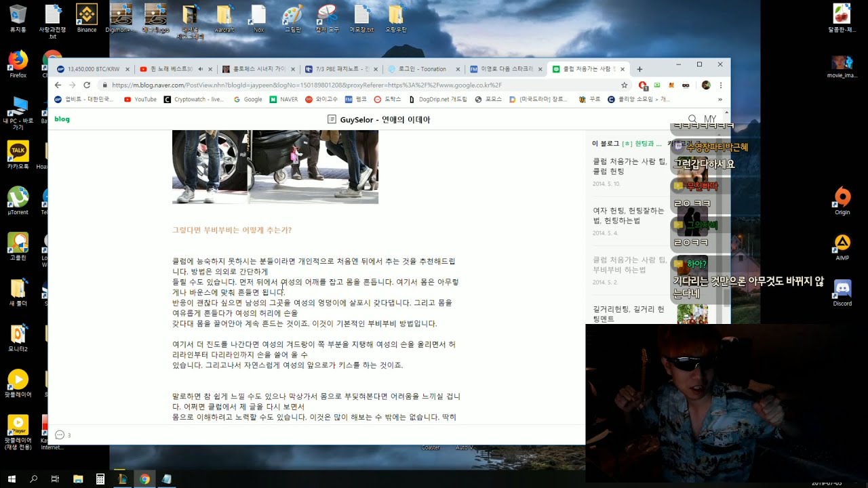Click the 그렇다면 부비부비는 heading text
This screenshot has height=488, width=868.
(x=232, y=230)
